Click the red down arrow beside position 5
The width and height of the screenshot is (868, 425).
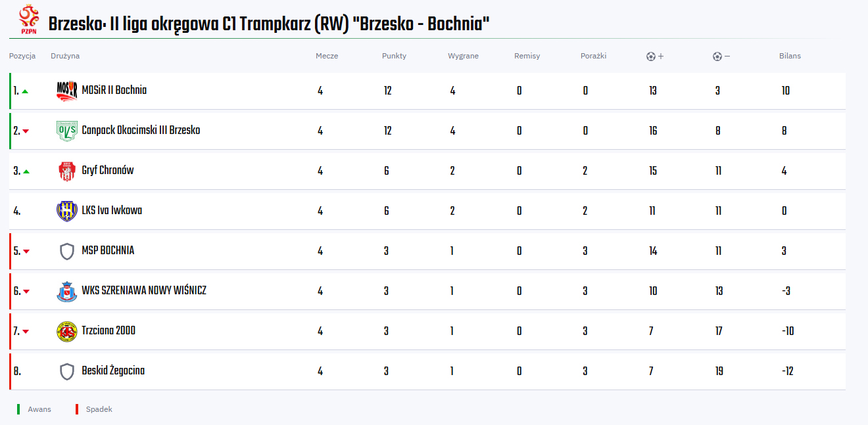26,252
